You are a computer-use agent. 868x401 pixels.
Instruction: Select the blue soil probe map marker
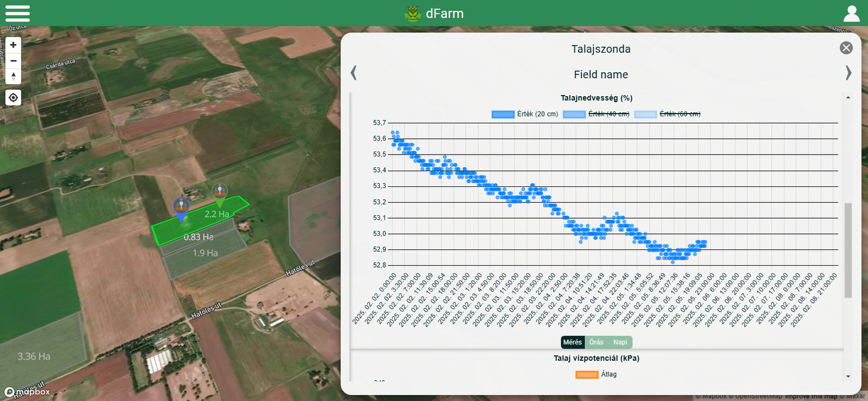tap(181, 207)
